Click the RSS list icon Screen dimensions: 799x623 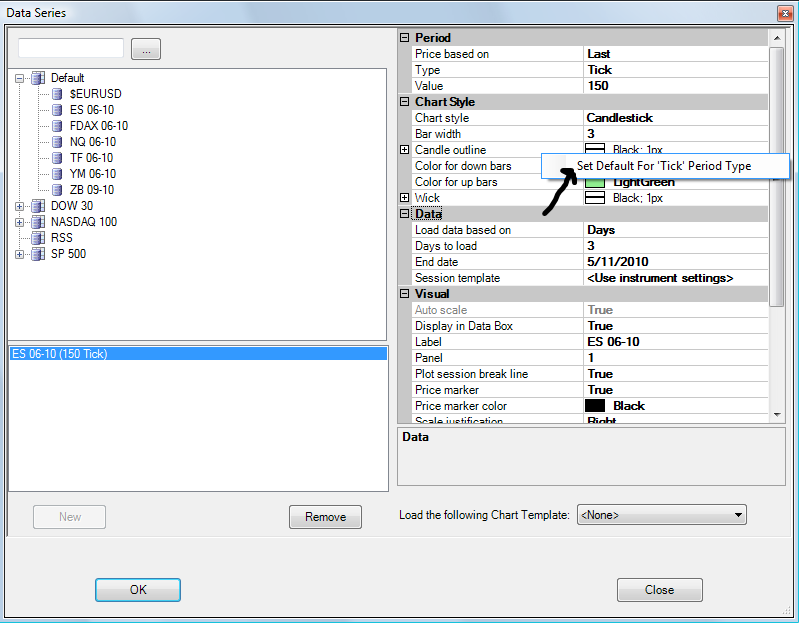tap(38, 238)
